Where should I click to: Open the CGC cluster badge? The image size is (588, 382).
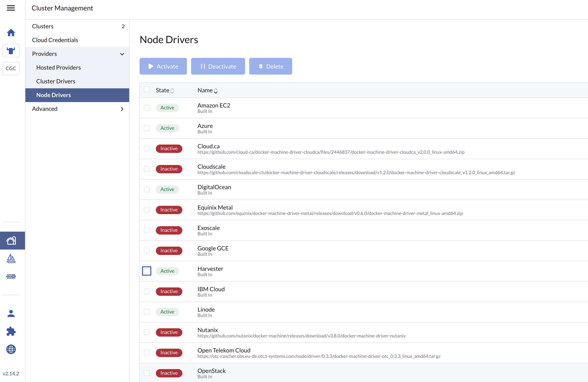click(11, 68)
